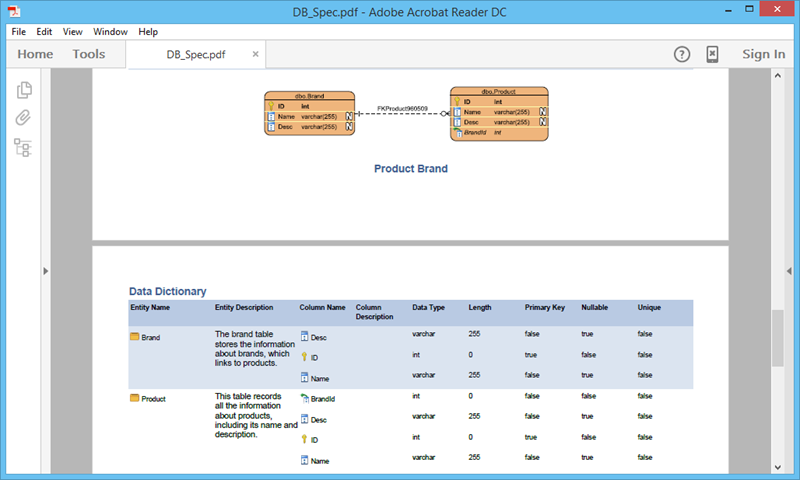This screenshot has width=800, height=480.
Task: Click the vertical scrollbar thumb
Action: (778, 338)
